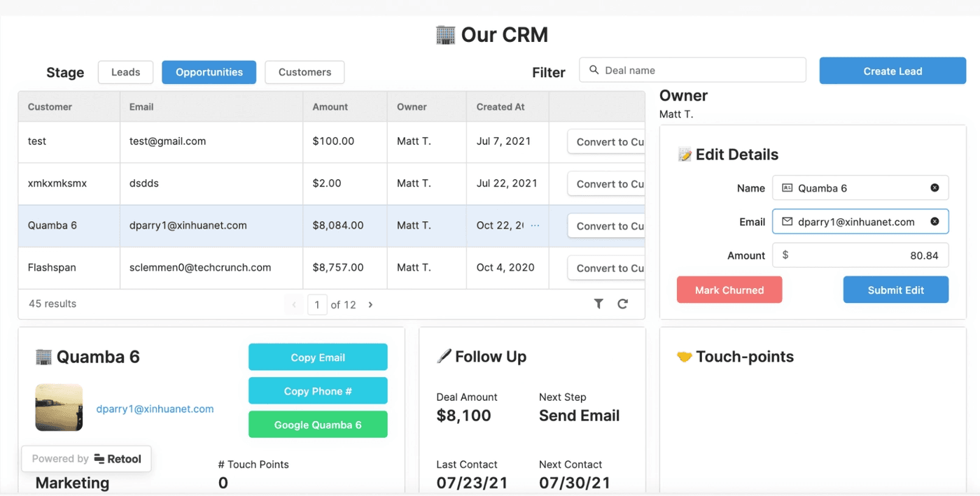Click the Quamba 6 profile photo thumbnail

point(59,407)
